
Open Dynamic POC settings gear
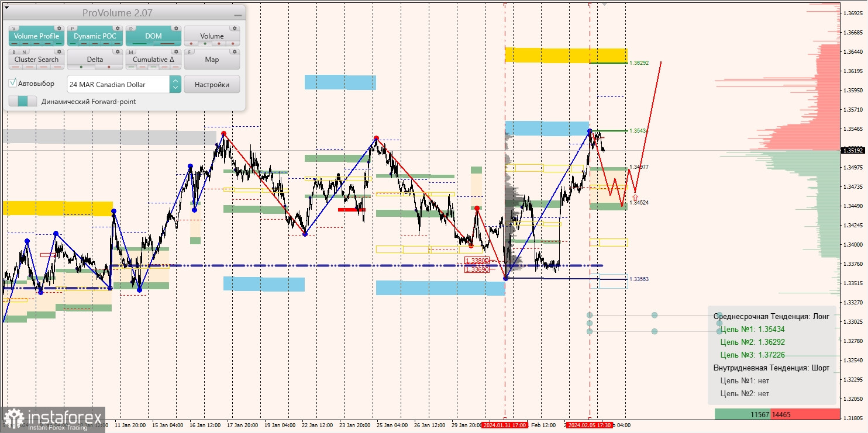[118, 28]
